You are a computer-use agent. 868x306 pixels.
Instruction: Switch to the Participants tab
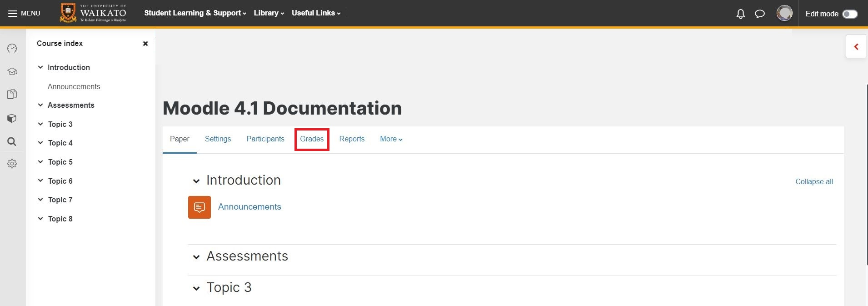[x=265, y=139]
